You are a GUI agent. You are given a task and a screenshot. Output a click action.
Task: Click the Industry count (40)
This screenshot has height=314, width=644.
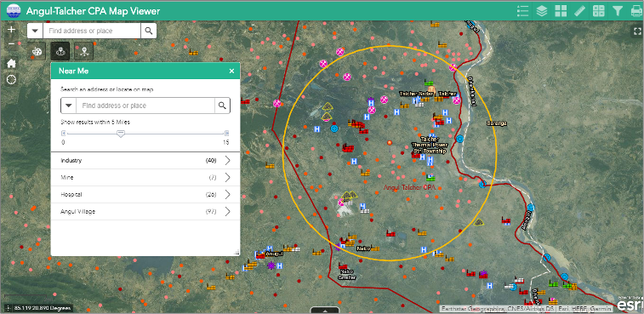(x=211, y=161)
